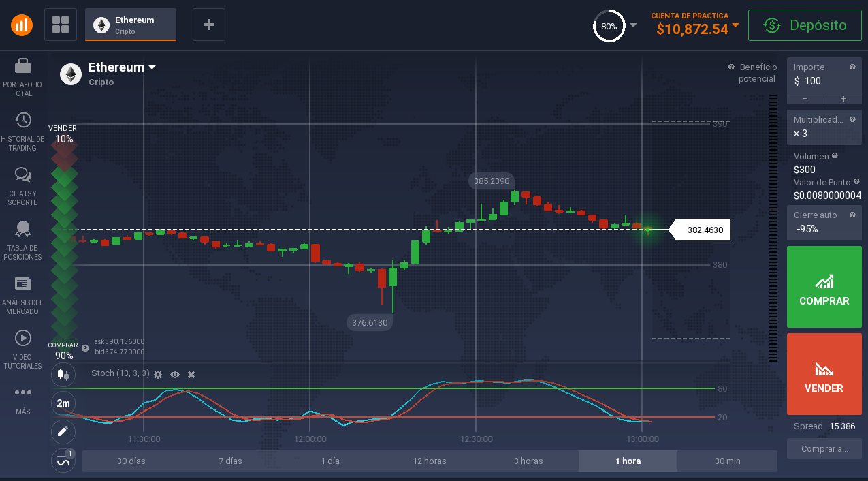Screen dimensions: 868x481
Task: Switch chart range to 3 horas
Action: click(x=529, y=461)
